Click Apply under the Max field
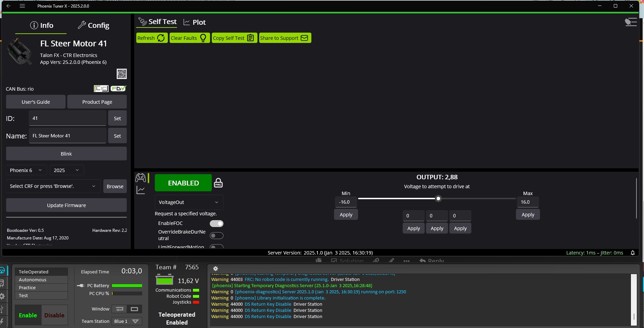 point(528,214)
